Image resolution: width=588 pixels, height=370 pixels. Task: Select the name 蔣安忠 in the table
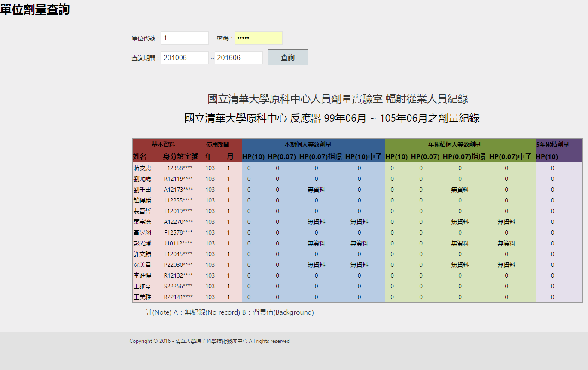tap(142, 168)
